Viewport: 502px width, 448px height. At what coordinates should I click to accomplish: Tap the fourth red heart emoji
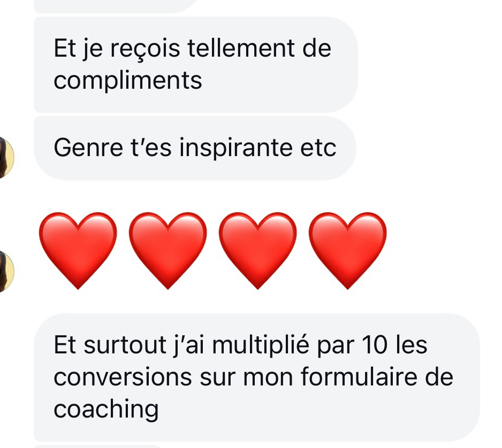[x=348, y=250]
